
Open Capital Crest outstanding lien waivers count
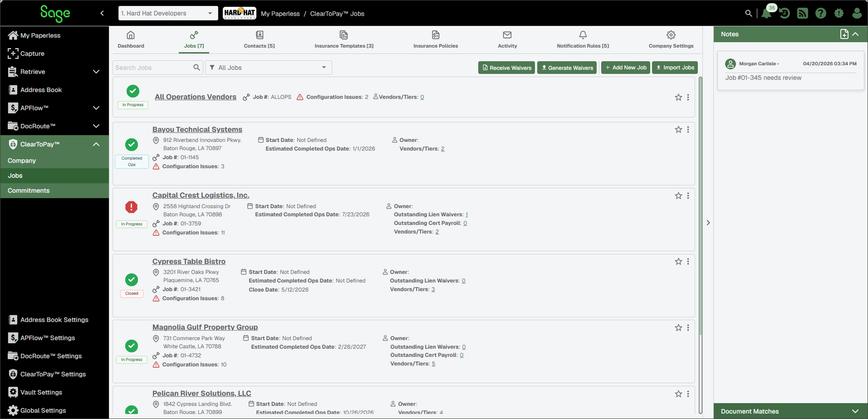[x=466, y=214]
